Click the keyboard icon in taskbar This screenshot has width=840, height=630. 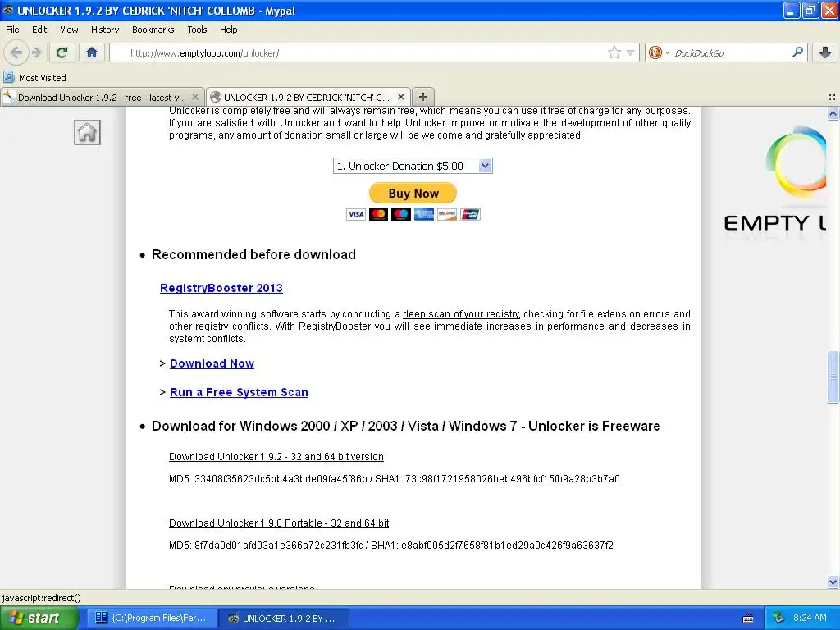[748, 619]
